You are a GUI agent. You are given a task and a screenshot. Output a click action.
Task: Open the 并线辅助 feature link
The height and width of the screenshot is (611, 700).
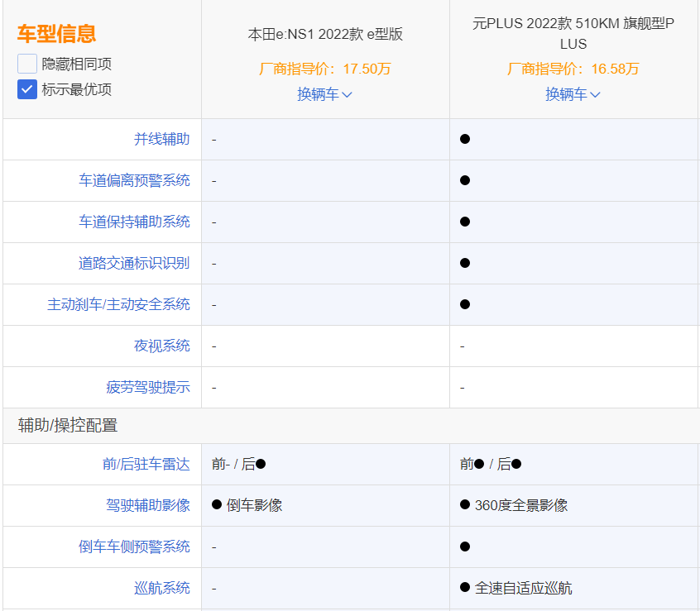(x=162, y=139)
